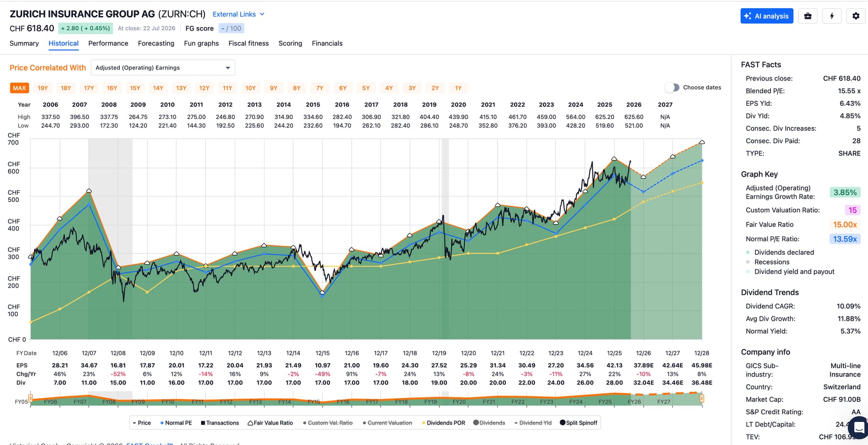Toggle the Price series in the legend
Image resolution: width=868 pixels, height=445 pixels.
point(142,423)
